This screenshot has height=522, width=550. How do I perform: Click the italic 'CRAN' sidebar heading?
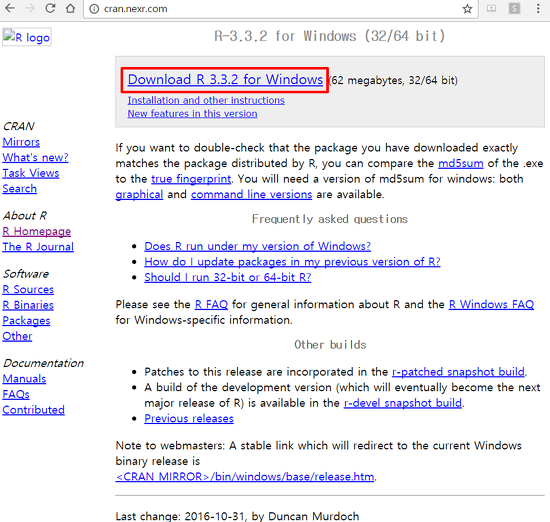coord(19,126)
